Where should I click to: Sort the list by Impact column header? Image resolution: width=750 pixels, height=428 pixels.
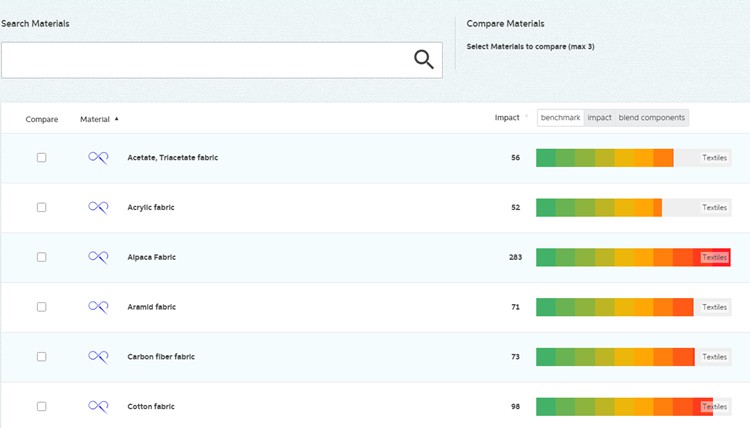tap(508, 118)
